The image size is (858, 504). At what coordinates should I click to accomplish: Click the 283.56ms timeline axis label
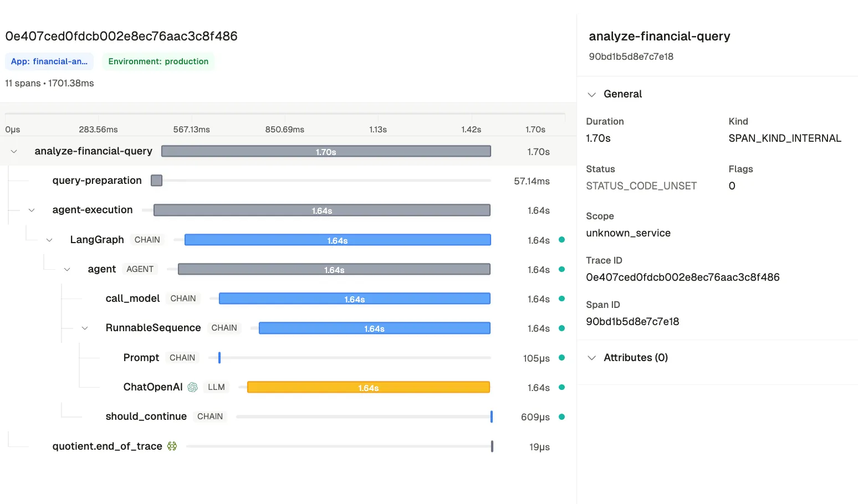(x=98, y=129)
